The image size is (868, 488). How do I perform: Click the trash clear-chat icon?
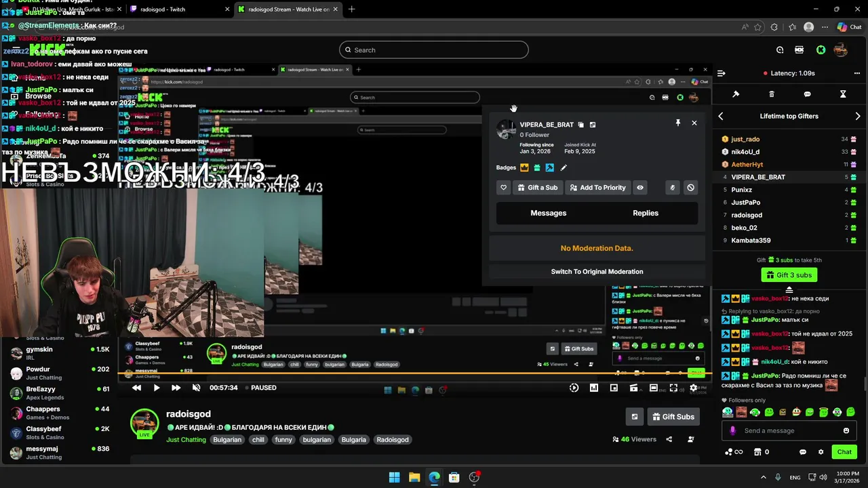point(772,94)
